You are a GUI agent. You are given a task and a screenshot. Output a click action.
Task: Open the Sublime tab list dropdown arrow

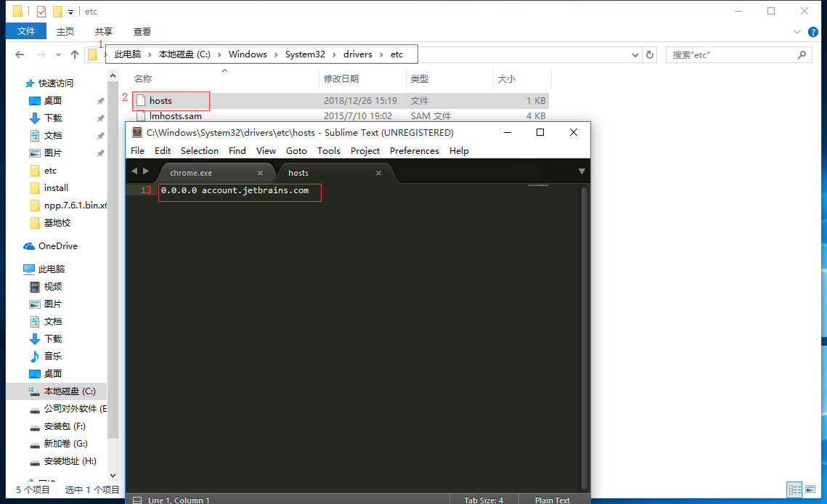click(582, 171)
